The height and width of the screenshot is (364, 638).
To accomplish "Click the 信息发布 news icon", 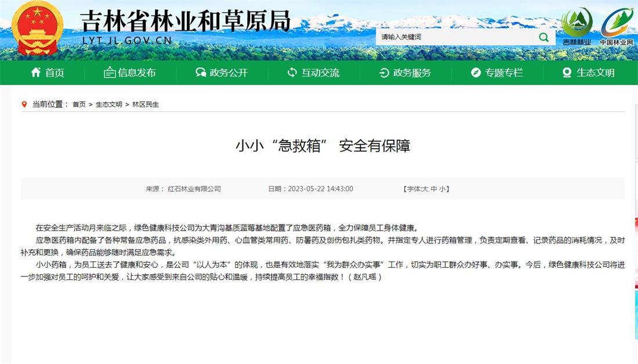I will coord(110,72).
